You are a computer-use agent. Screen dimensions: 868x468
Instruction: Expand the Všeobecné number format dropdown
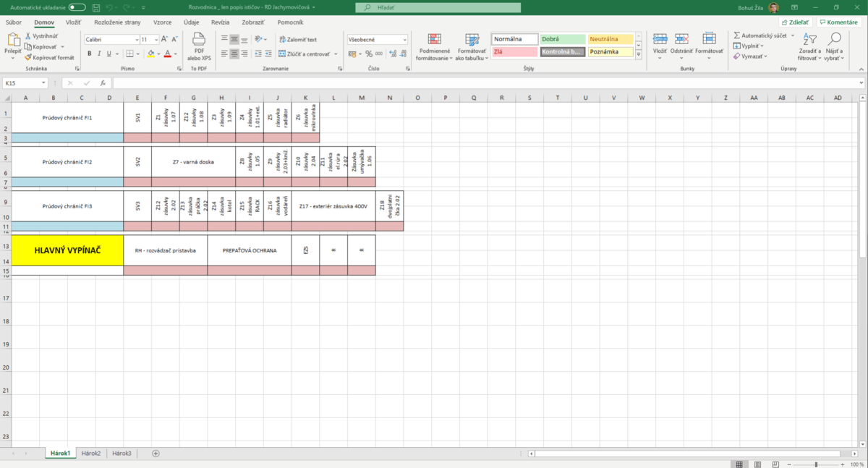click(404, 40)
